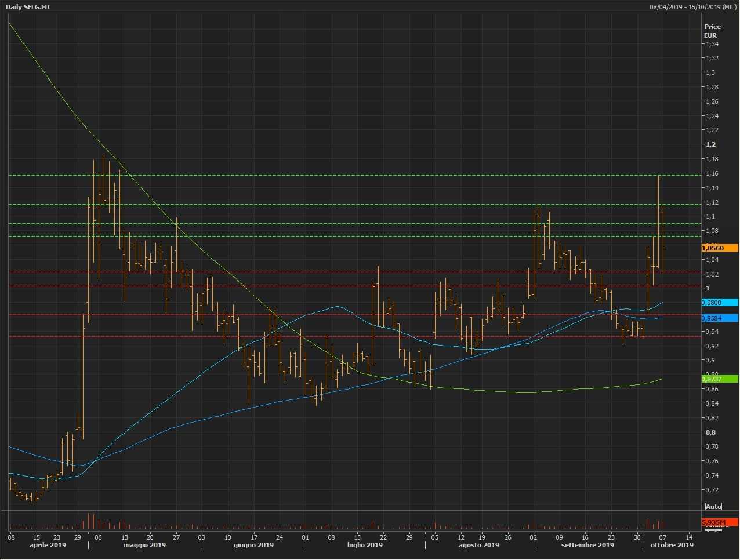Click the 0,8 price axis label
This screenshot has width=740, height=560.
[710, 432]
